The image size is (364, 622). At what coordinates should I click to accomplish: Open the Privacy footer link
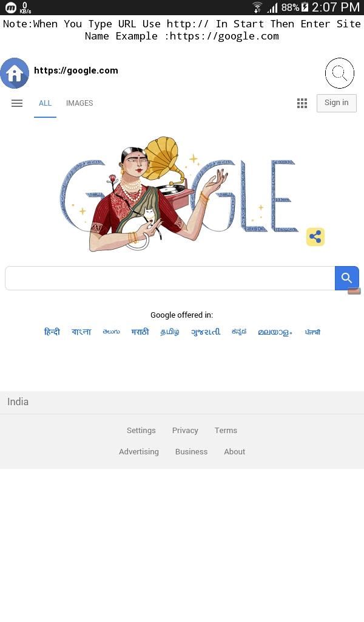tap(185, 431)
